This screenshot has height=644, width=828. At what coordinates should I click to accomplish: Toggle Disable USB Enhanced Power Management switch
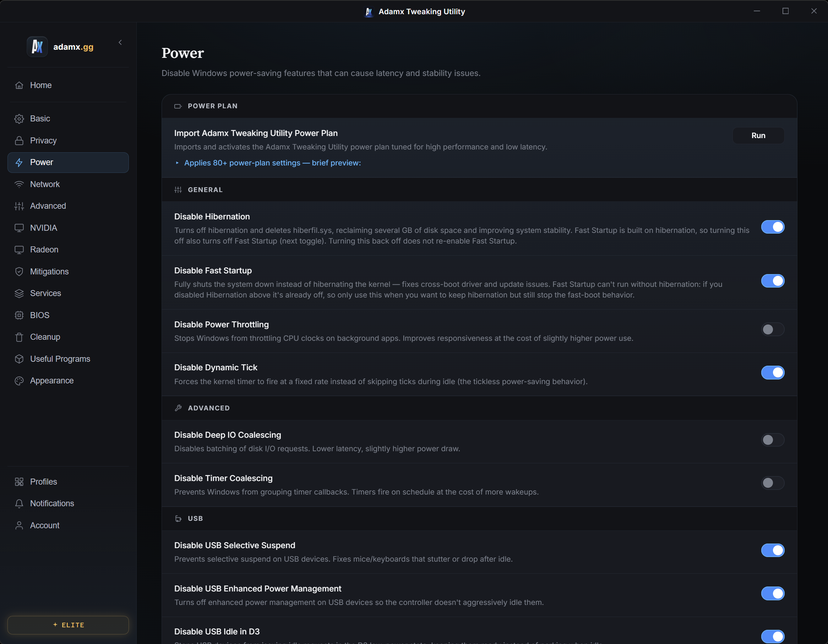pyautogui.click(x=773, y=594)
